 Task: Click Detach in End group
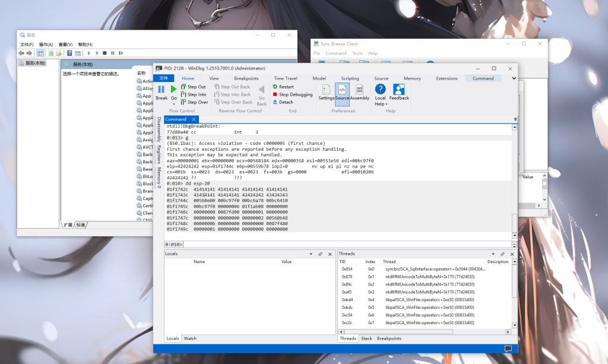(x=283, y=102)
